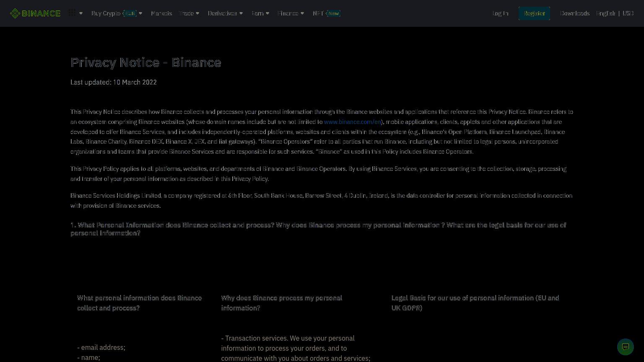Screen dimensions: 644x362
Task: Go to Markets page
Action: pyautogui.click(x=161, y=13)
